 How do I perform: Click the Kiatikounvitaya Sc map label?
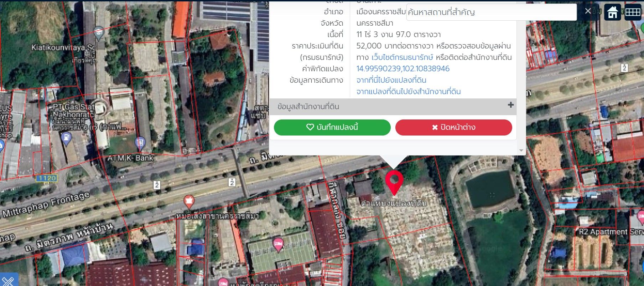point(63,47)
